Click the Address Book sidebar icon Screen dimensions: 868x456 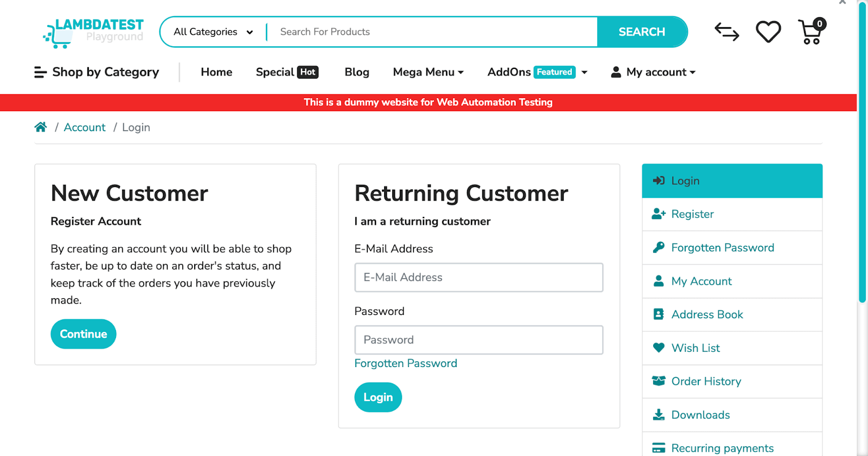659,314
